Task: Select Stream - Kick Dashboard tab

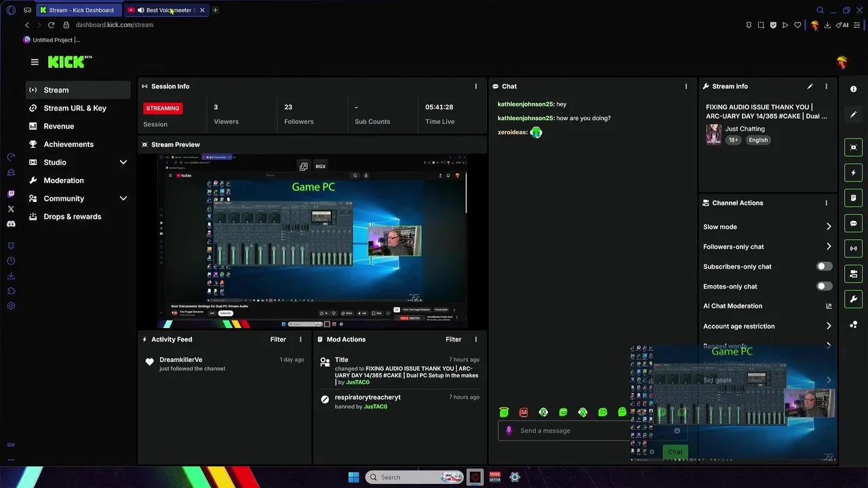Action: [80, 10]
